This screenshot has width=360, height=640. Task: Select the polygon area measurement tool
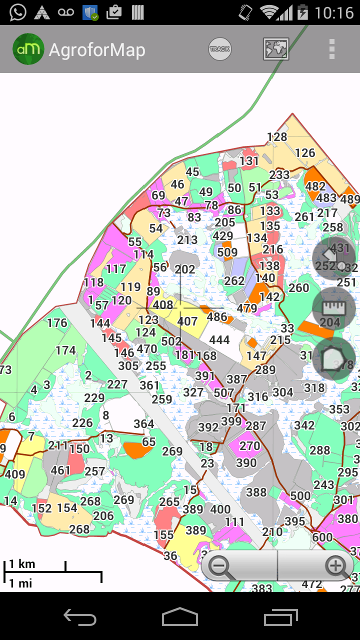click(x=334, y=359)
